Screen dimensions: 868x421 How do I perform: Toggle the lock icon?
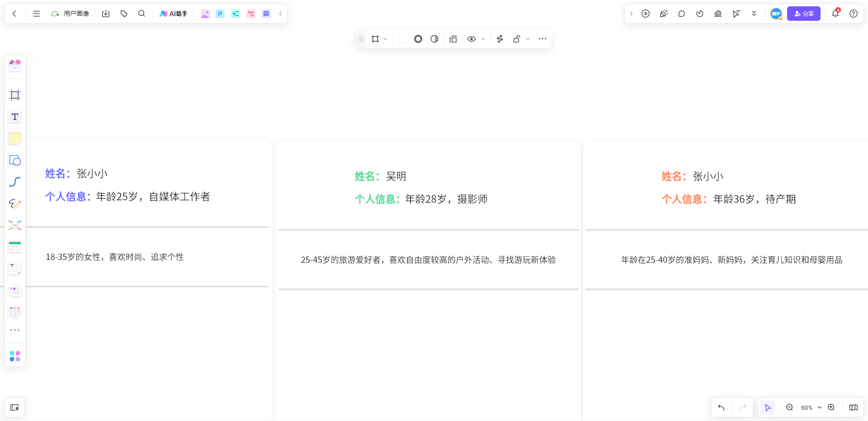[517, 39]
